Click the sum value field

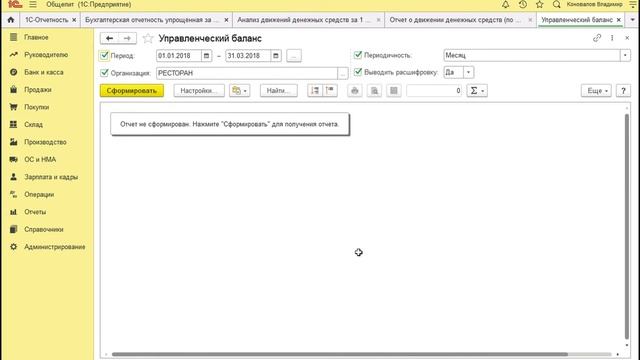tap(434, 91)
